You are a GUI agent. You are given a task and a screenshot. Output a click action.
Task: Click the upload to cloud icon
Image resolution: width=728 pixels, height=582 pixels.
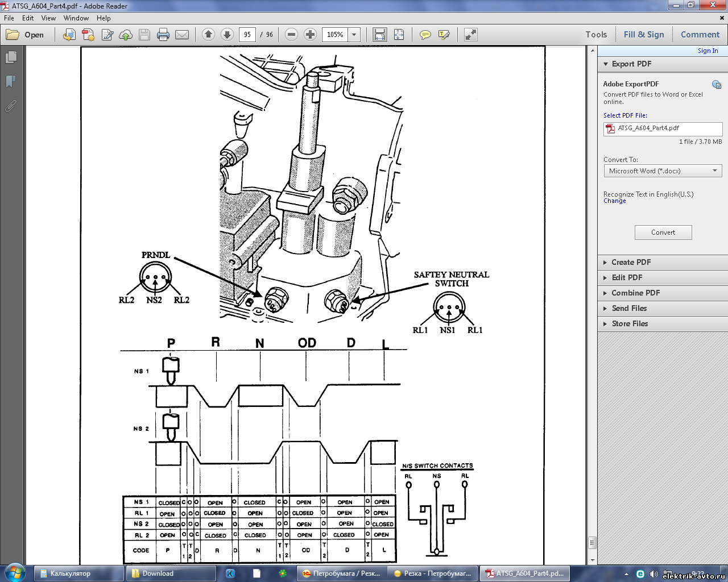tap(126, 35)
